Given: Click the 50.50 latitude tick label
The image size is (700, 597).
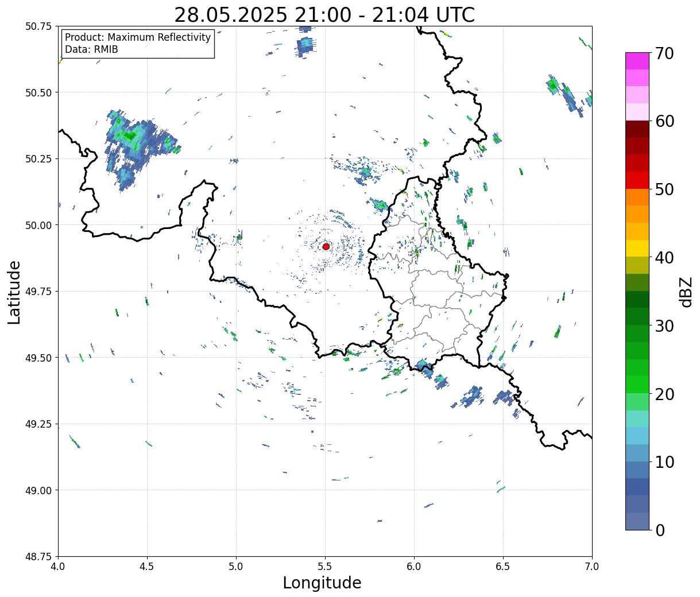Looking at the screenshot, I should 38,92.
